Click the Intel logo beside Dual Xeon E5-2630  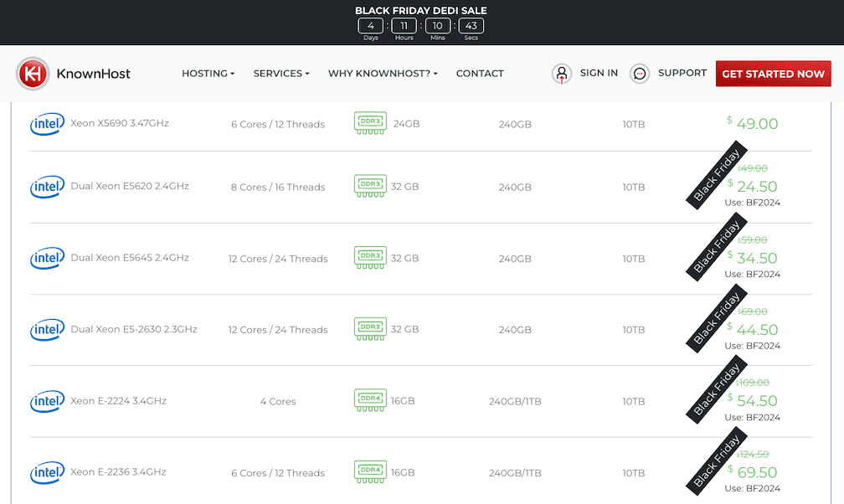point(47,329)
